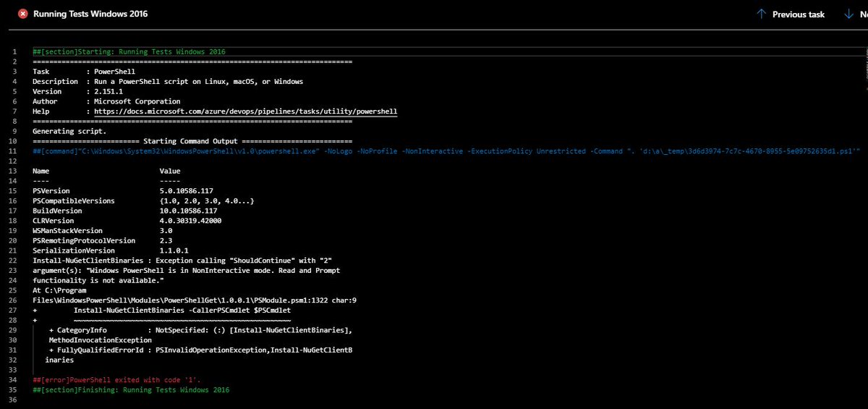
Task: Click the MethodInvocationException line
Action: point(101,340)
